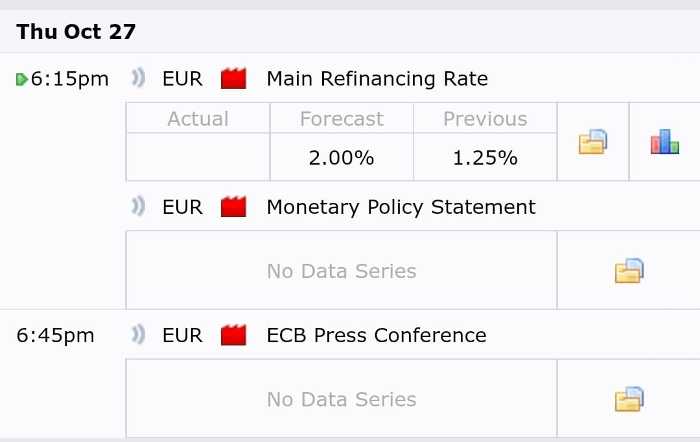Image resolution: width=700 pixels, height=442 pixels.
Task: Click red impact icon beside Monetary Policy Statement
Action: [233, 207]
